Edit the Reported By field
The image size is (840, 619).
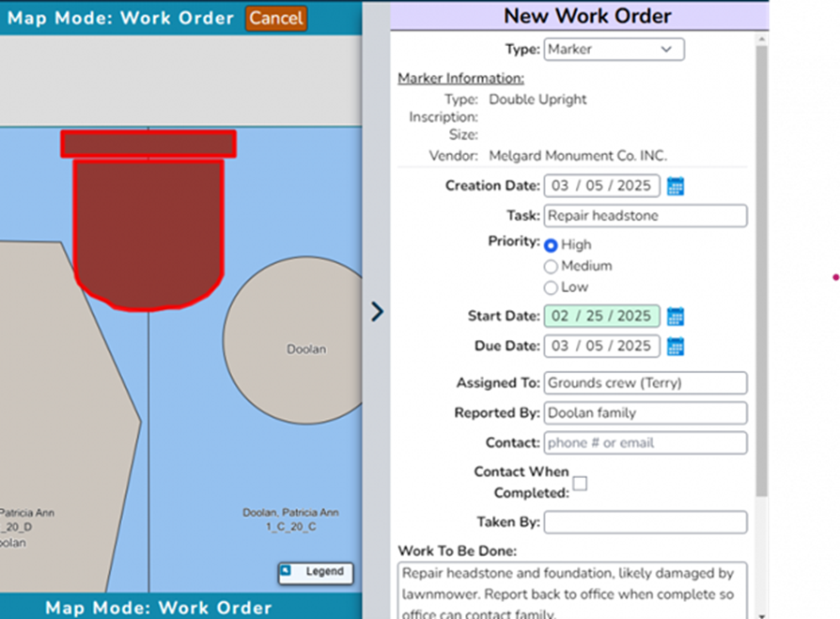click(x=646, y=413)
